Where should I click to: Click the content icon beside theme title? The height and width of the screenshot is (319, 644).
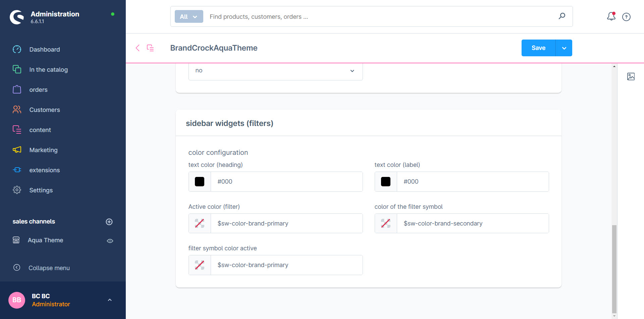click(x=150, y=48)
